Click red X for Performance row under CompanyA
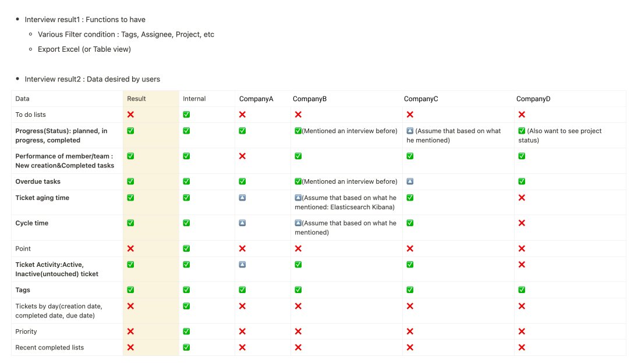Viewport: 634px width, 364px height. (242, 156)
